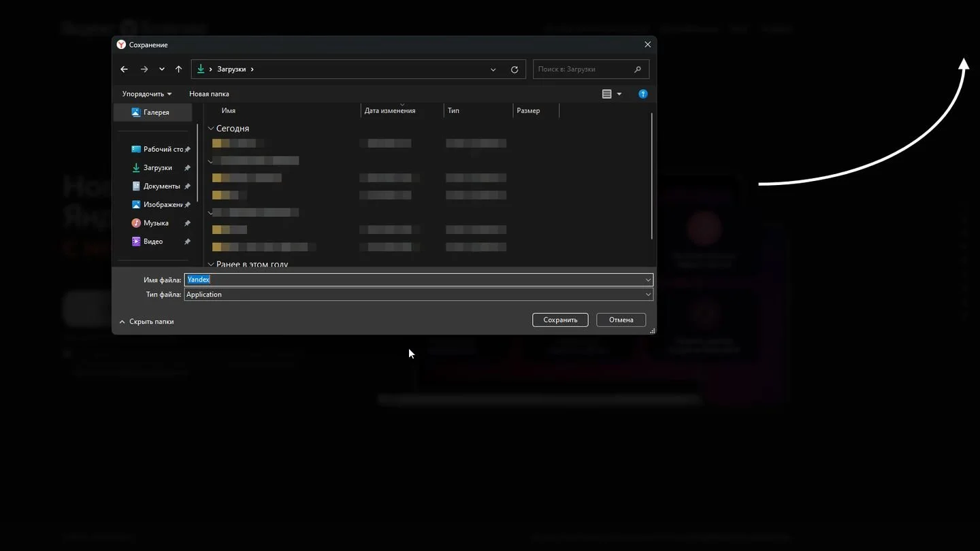Screen dimensions: 980x551
Task: Click the navigation pane vertical scrollbar
Action: coord(197,162)
